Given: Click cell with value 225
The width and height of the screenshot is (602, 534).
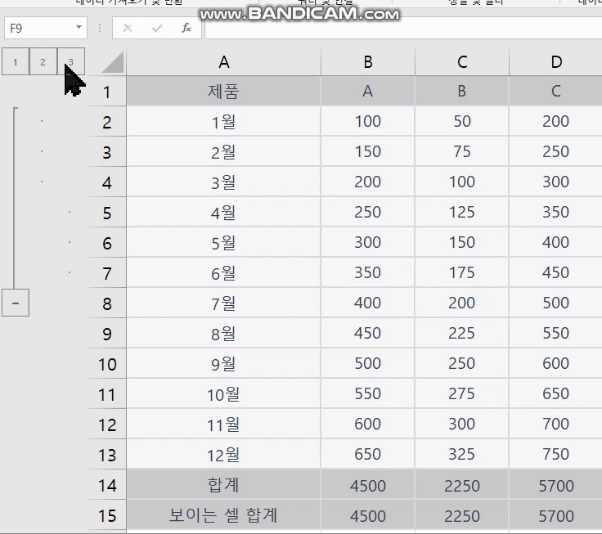Looking at the screenshot, I should coord(462,334).
